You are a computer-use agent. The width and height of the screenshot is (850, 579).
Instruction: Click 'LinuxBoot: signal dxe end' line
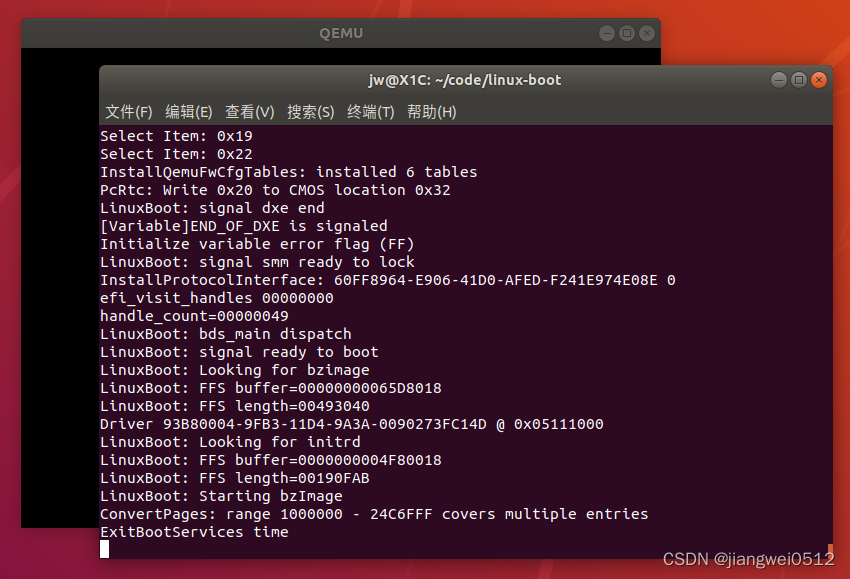pyautogui.click(x=212, y=208)
